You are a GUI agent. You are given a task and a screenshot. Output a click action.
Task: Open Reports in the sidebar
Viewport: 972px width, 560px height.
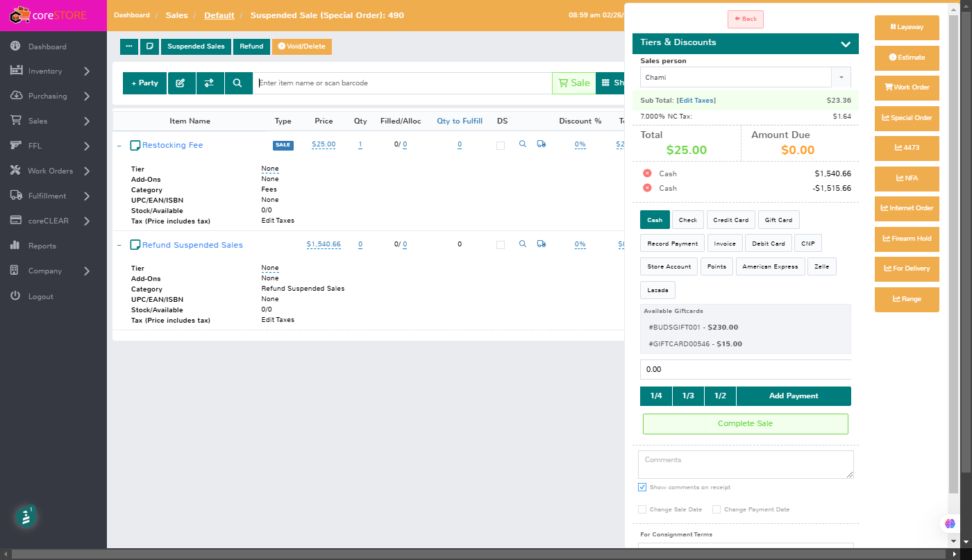(x=42, y=246)
